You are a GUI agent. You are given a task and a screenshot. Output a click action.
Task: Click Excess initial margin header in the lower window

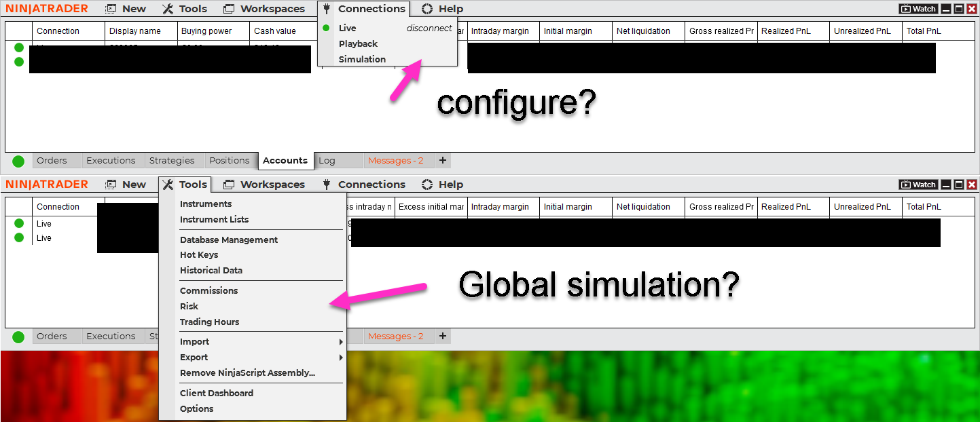pos(431,207)
